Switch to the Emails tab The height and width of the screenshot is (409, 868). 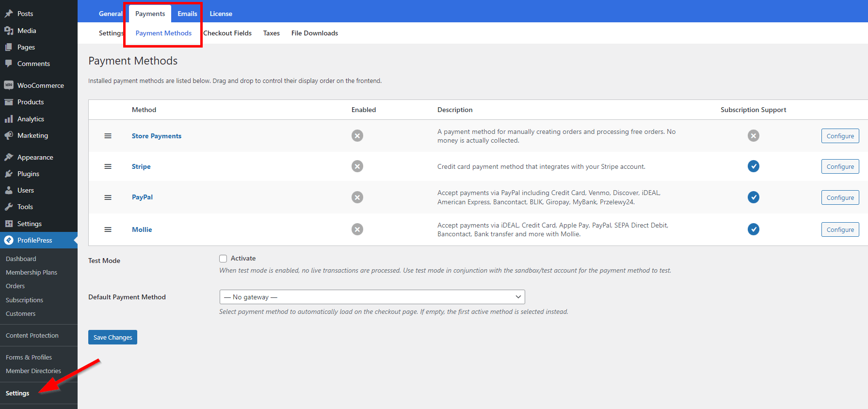[187, 14]
